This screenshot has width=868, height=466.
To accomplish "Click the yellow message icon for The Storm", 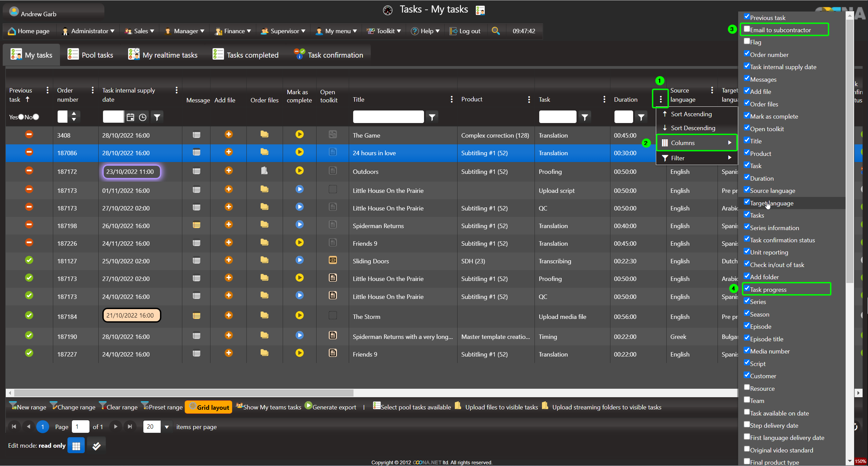I will coord(196,316).
